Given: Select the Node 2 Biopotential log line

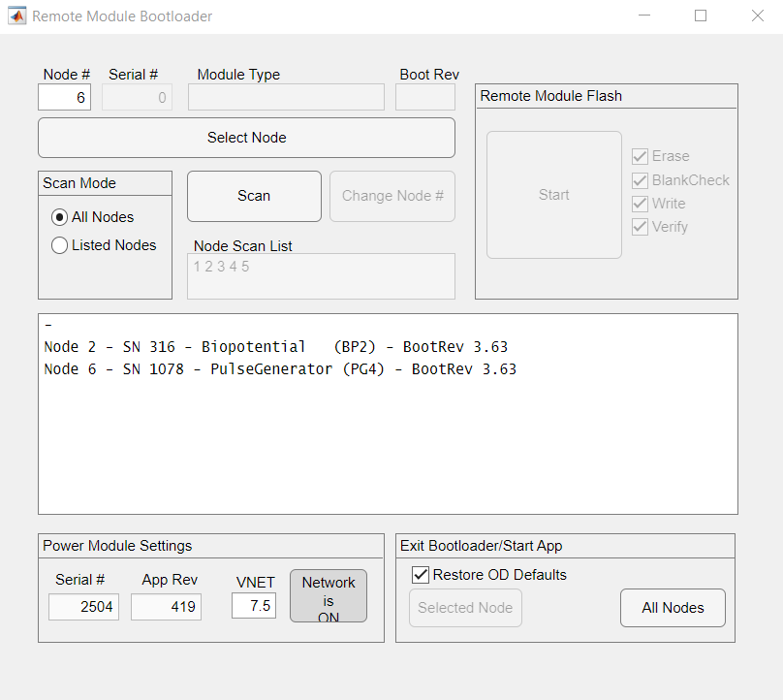Looking at the screenshot, I should [275, 347].
